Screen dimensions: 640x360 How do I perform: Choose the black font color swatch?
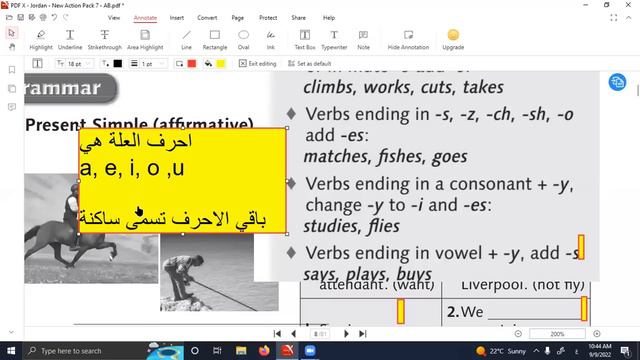pyautogui.click(x=118, y=64)
